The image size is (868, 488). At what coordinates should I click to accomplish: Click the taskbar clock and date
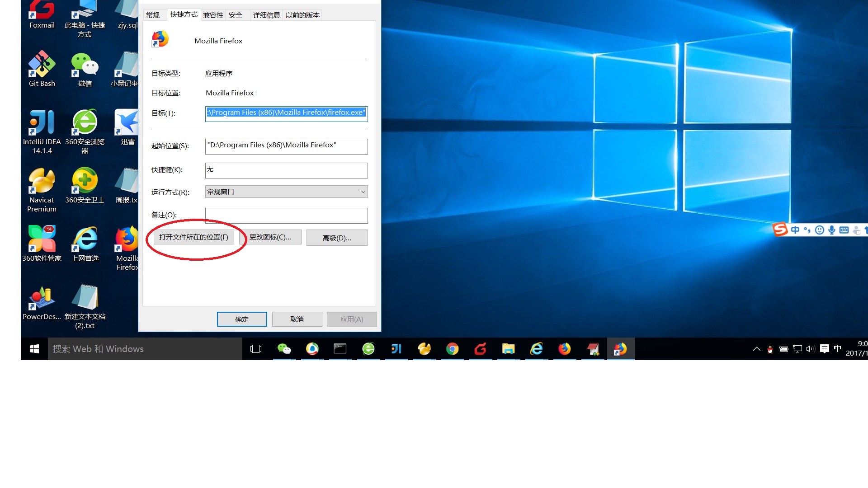pyautogui.click(x=857, y=348)
